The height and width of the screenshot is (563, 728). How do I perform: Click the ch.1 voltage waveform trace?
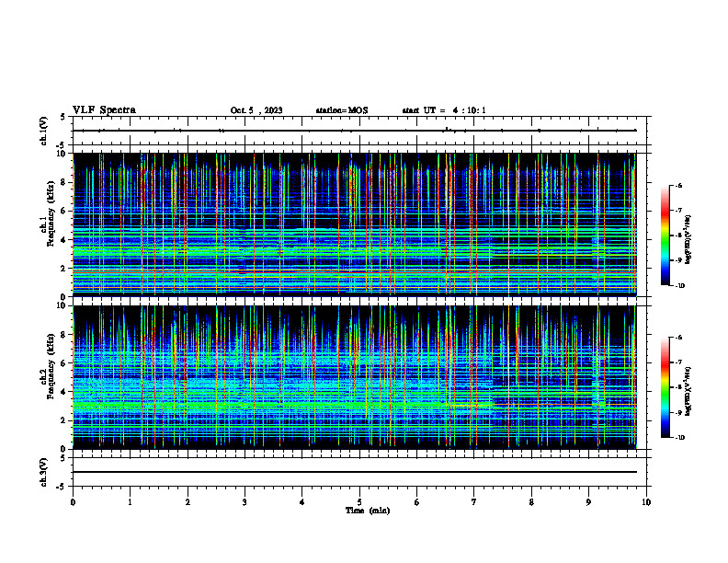tap(354, 131)
